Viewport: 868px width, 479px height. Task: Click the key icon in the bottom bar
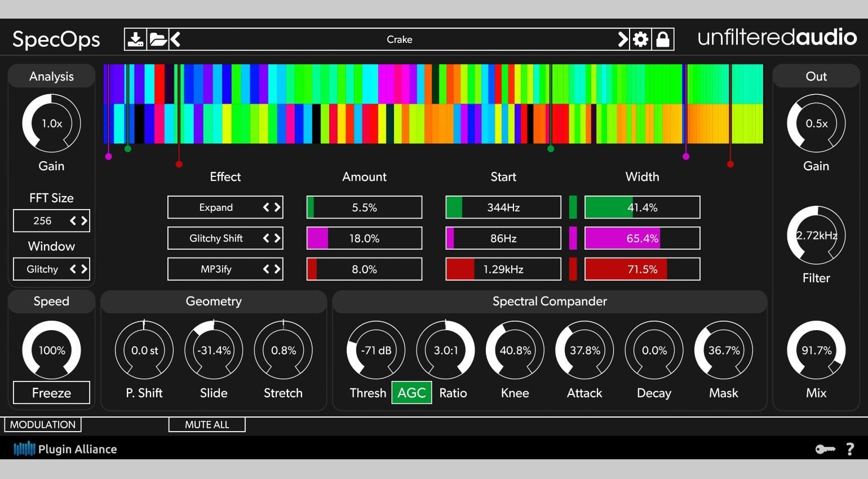826,449
